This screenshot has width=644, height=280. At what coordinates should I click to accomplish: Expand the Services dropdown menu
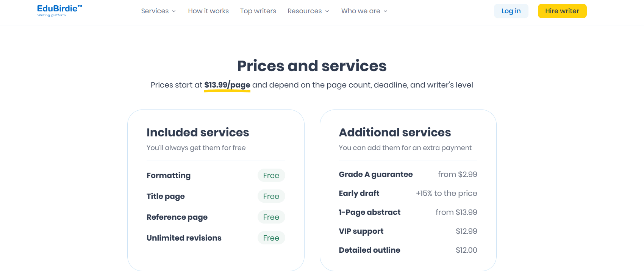(x=158, y=11)
